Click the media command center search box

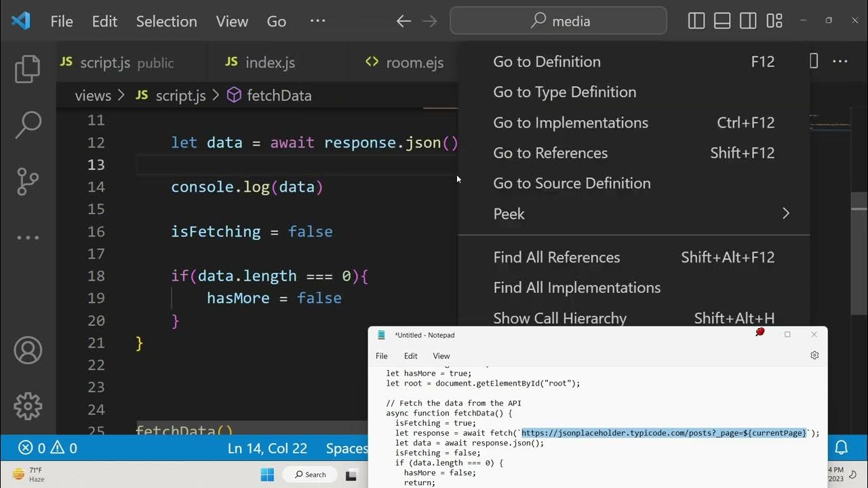558,21
